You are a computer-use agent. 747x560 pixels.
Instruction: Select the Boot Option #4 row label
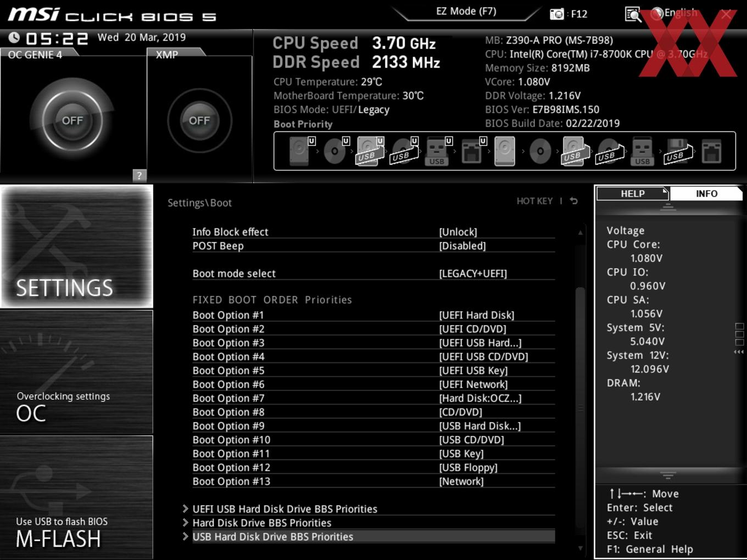pyautogui.click(x=228, y=356)
